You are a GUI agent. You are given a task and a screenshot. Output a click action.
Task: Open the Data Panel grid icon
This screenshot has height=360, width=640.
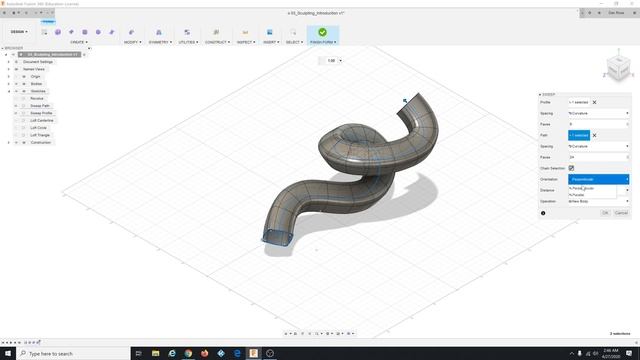pyautogui.click(x=4, y=13)
